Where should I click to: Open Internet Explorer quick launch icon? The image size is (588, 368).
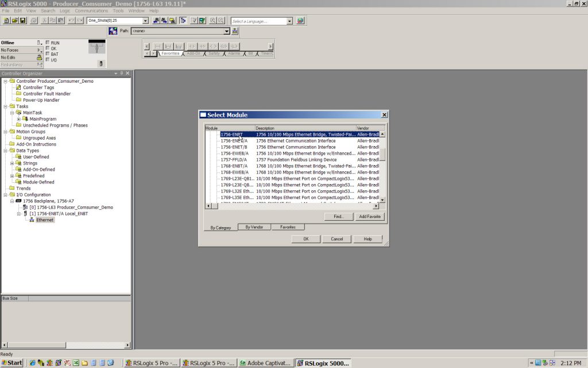[x=33, y=363]
